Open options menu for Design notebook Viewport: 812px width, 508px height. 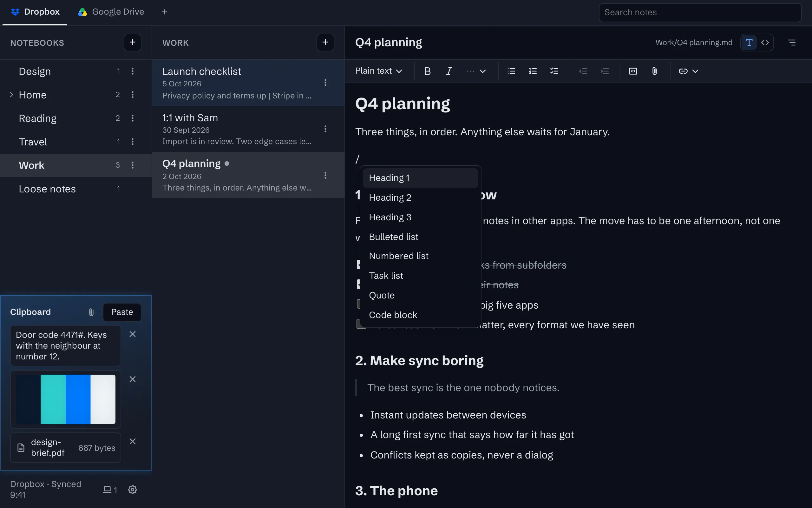[133, 71]
